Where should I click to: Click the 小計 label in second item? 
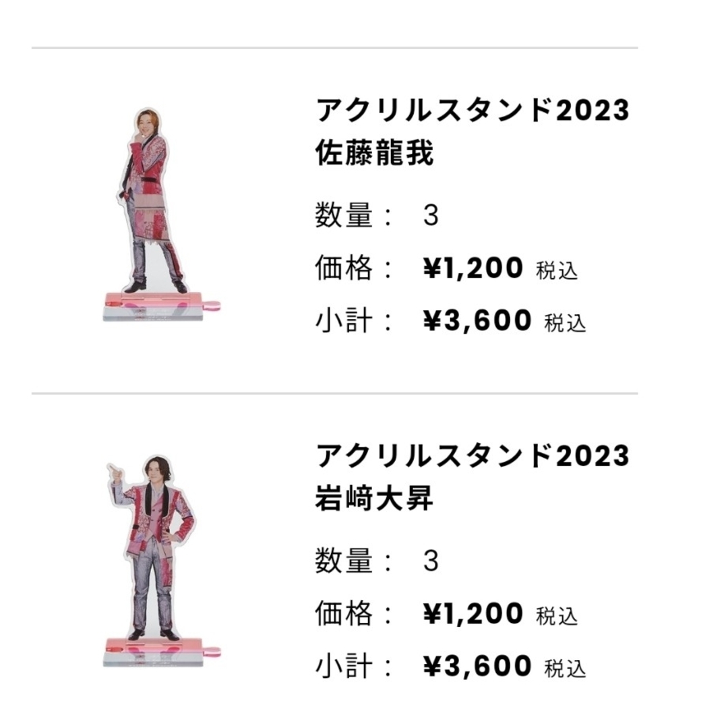(344, 665)
